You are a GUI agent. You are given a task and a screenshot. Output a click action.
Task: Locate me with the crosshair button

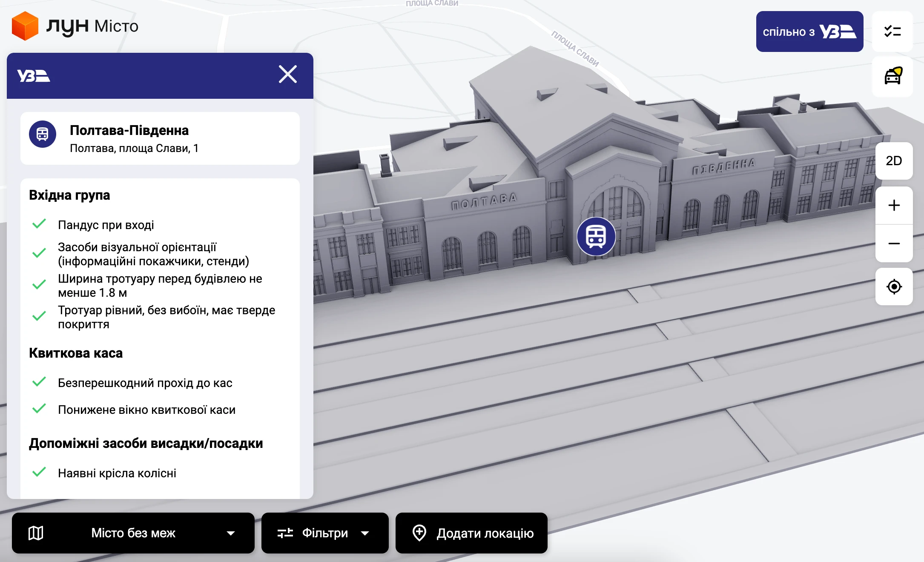894,287
